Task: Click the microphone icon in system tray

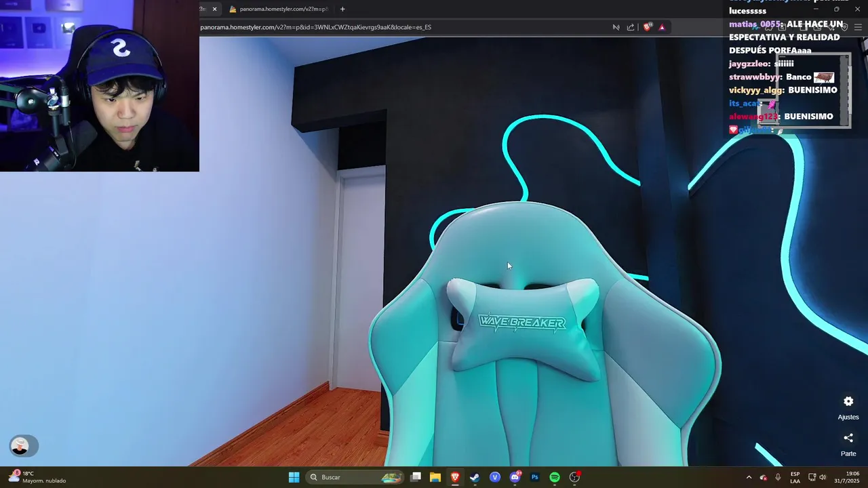Action: [x=778, y=477]
